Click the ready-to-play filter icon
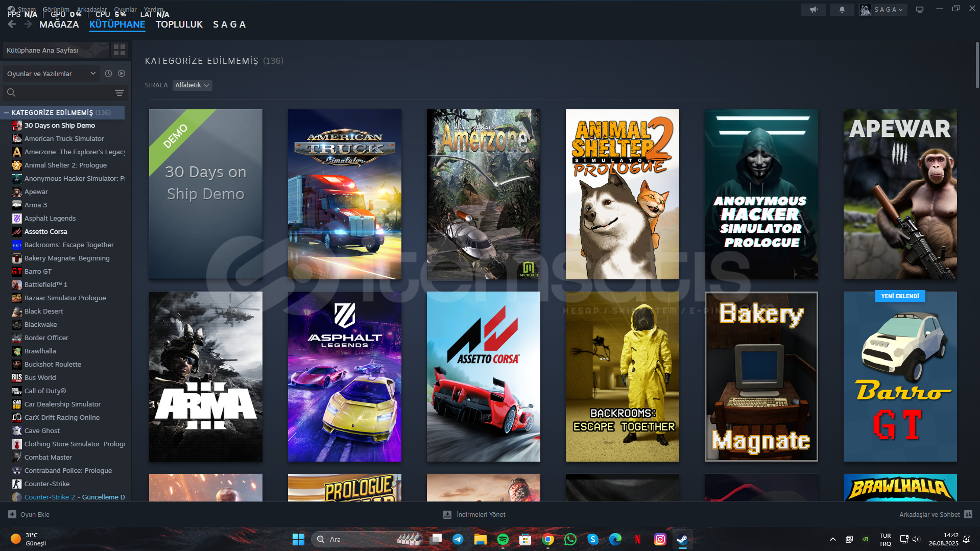Screen dimensions: 980x551 coord(122,74)
